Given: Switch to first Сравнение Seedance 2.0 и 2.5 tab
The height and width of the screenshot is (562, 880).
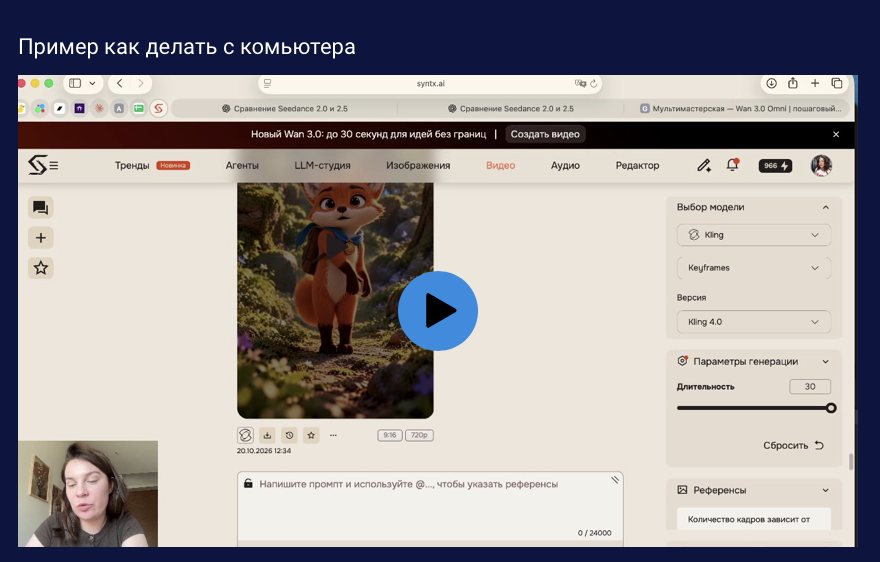Looking at the screenshot, I should click(x=285, y=108).
